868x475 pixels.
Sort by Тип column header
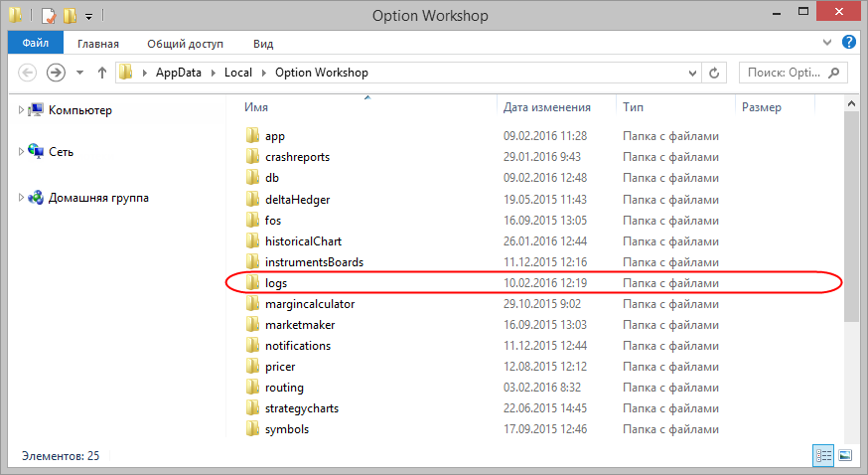(x=633, y=107)
